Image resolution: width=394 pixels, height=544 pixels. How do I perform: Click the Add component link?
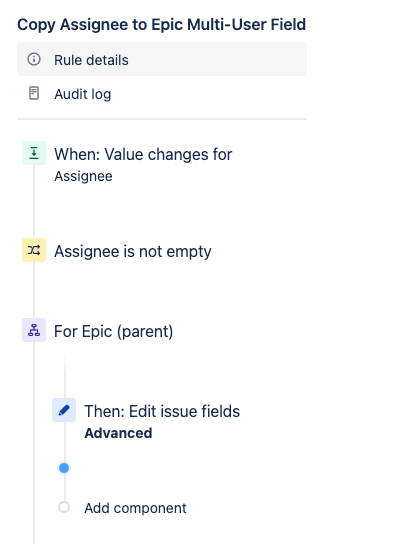[x=135, y=508]
